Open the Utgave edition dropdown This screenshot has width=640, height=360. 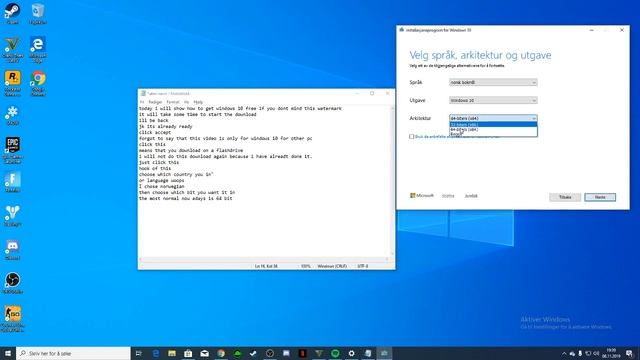pyautogui.click(x=493, y=100)
